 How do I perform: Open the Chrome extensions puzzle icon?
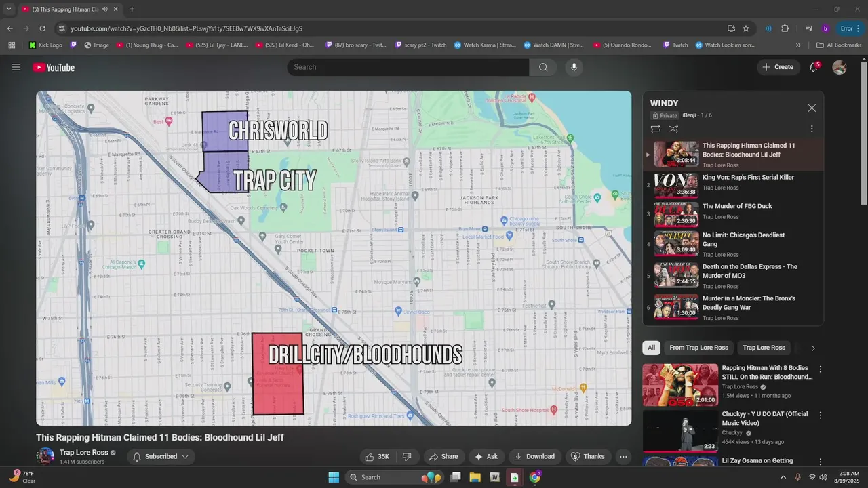point(785,28)
